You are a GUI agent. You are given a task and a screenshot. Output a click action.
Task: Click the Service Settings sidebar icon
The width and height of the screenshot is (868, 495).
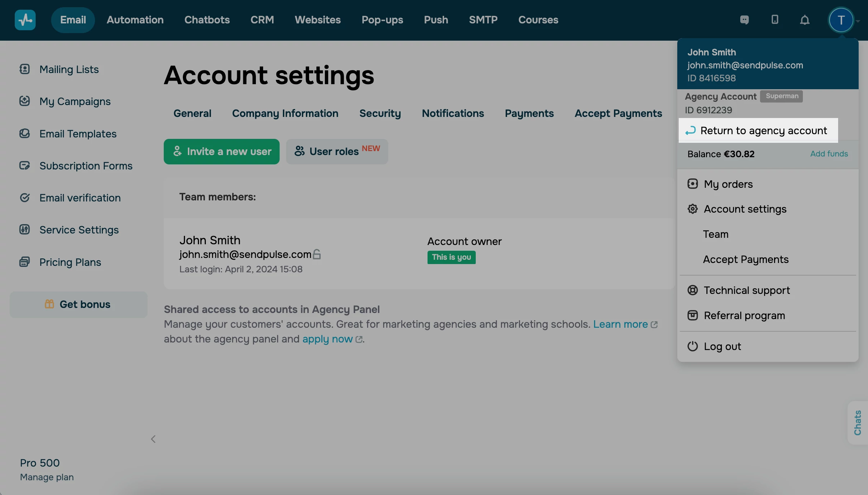[24, 230]
